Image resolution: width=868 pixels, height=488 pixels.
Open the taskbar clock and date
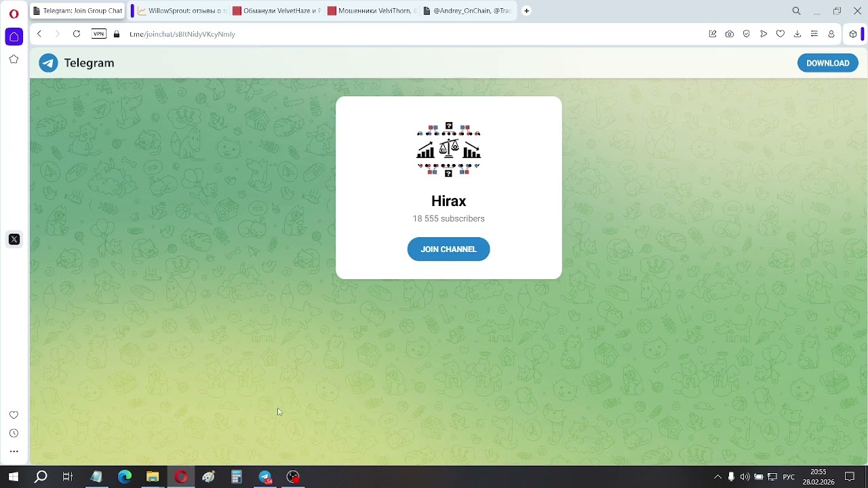click(818, 477)
